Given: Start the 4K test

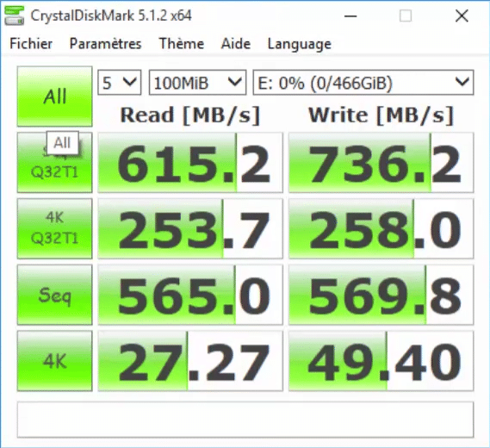Looking at the screenshot, I should click(x=55, y=361).
